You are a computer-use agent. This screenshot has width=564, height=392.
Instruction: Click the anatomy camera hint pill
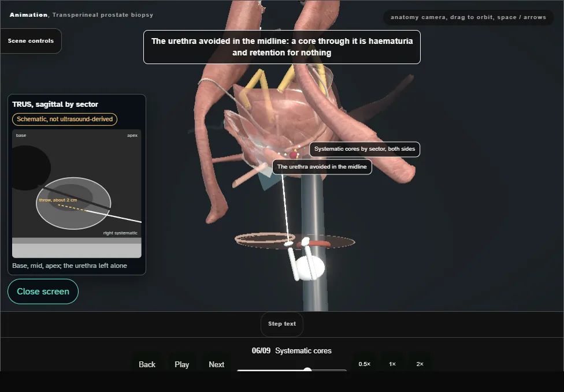468,17
